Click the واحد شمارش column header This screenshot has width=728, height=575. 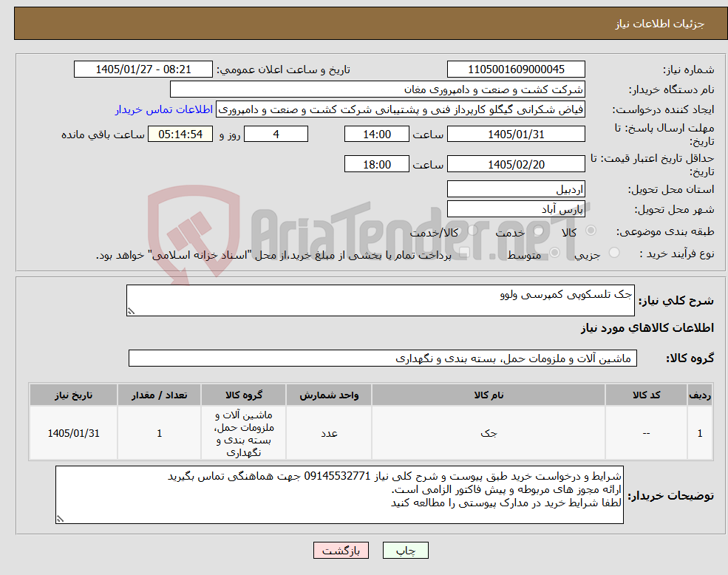pyautogui.click(x=329, y=395)
